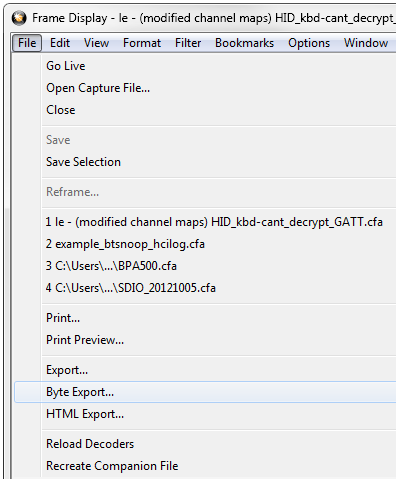Open the File menu

tap(27, 43)
